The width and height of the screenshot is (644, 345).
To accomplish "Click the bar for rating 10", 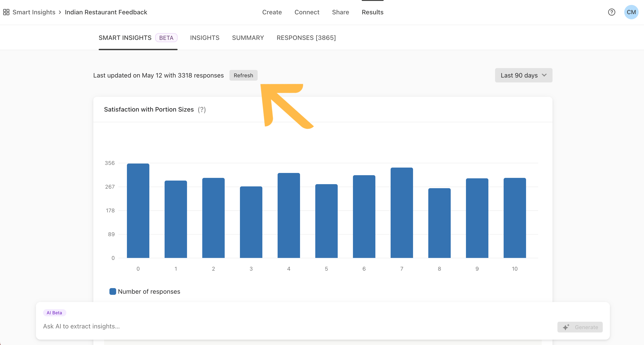I will click(x=515, y=218).
